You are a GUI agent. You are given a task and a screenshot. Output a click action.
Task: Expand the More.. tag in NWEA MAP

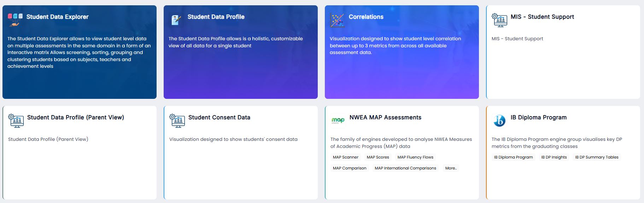pyautogui.click(x=451, y=168)
